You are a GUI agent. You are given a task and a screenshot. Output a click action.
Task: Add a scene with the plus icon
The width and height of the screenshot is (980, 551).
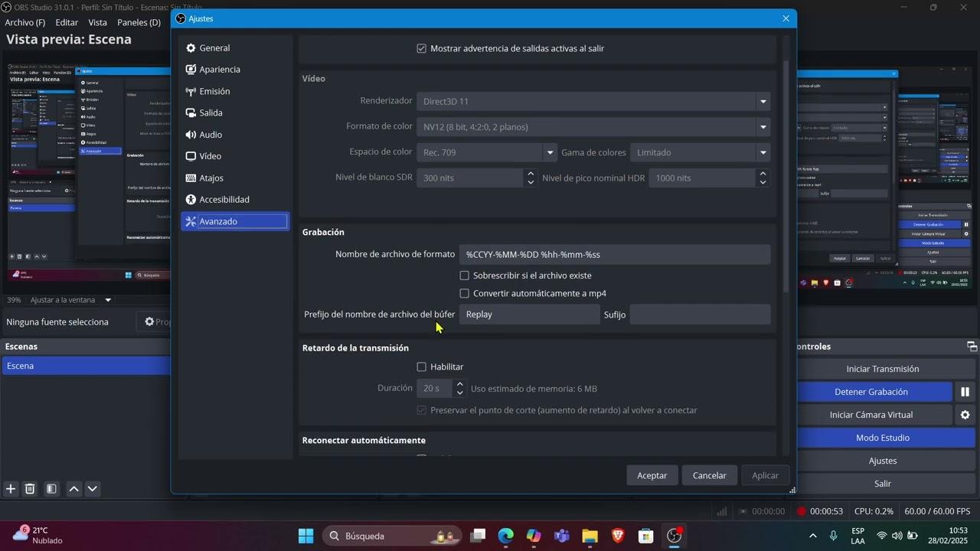pyautogui.click(x=11, y=489)
